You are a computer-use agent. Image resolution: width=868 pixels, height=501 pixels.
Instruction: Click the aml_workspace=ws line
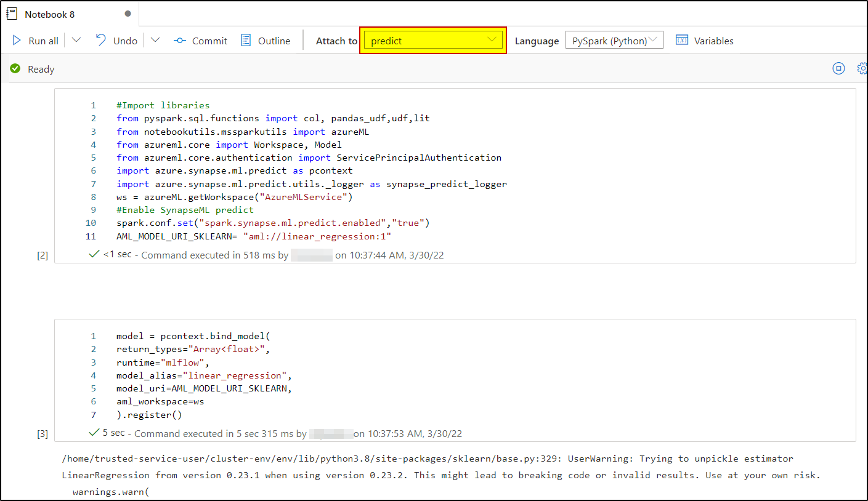(160, 401)
